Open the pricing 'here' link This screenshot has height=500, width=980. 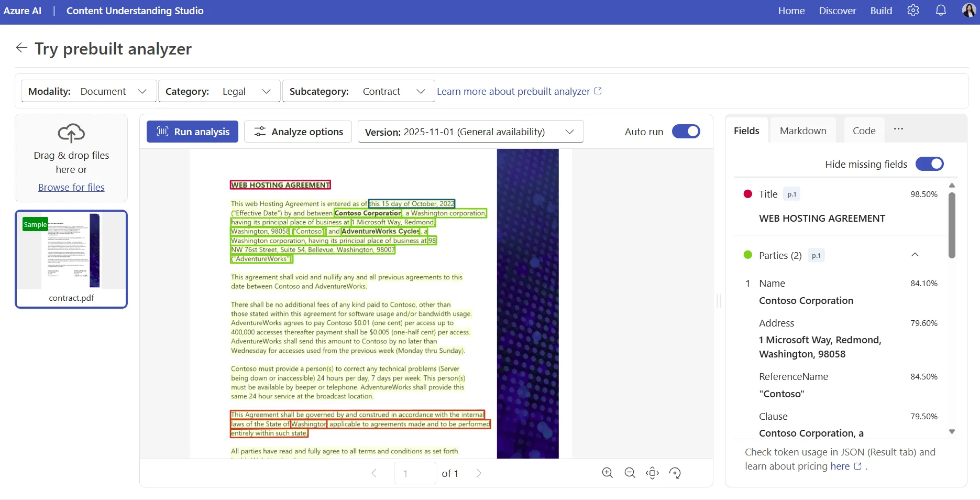pyautogui.click(x=840, y=466)
